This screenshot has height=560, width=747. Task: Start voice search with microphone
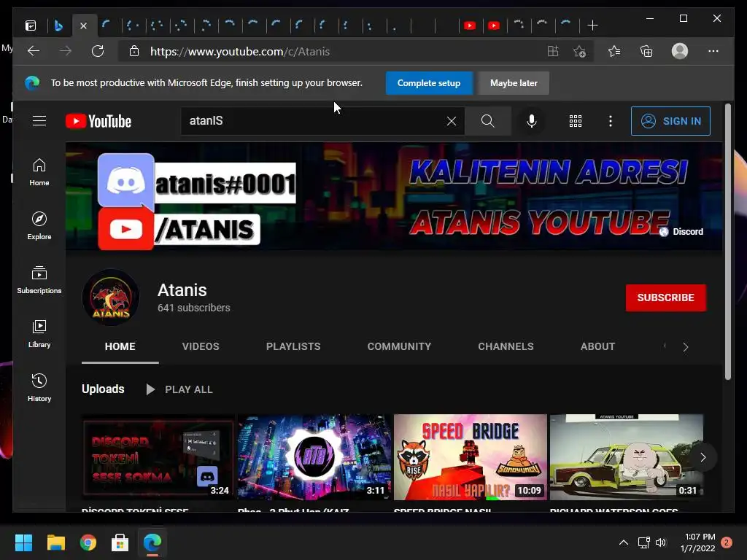tap(532, 121)
